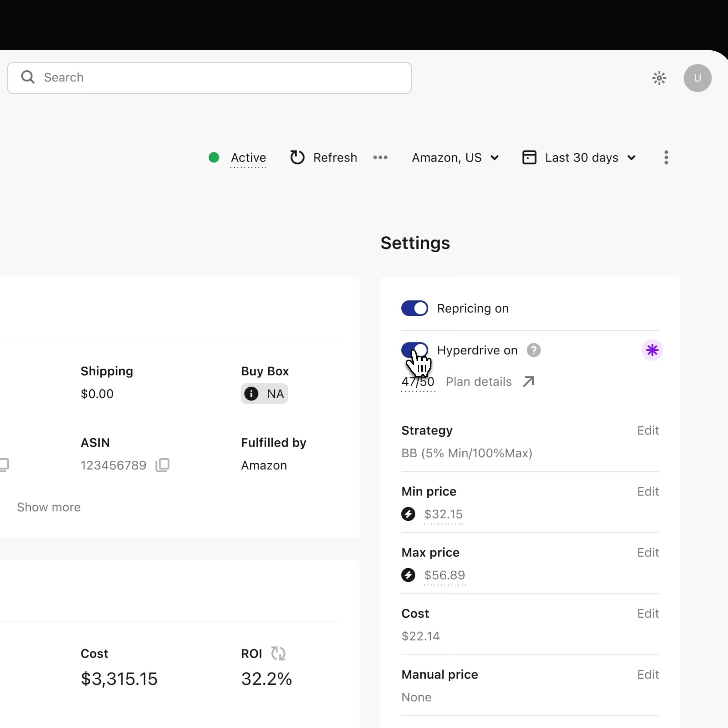Screen dimensions: 728x728
Task: Click the Hyperdrive help question mark
Action: [x=533, y=350]
